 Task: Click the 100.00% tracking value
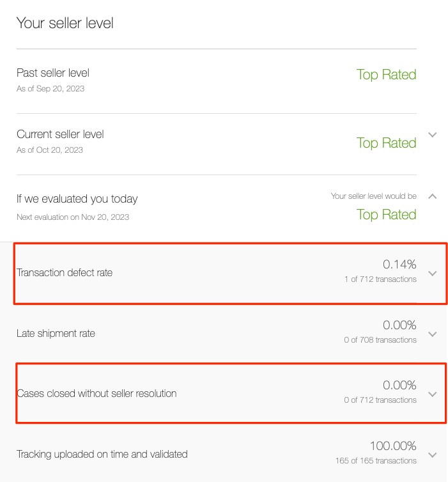pyautogui.click(x=393, y=446)
